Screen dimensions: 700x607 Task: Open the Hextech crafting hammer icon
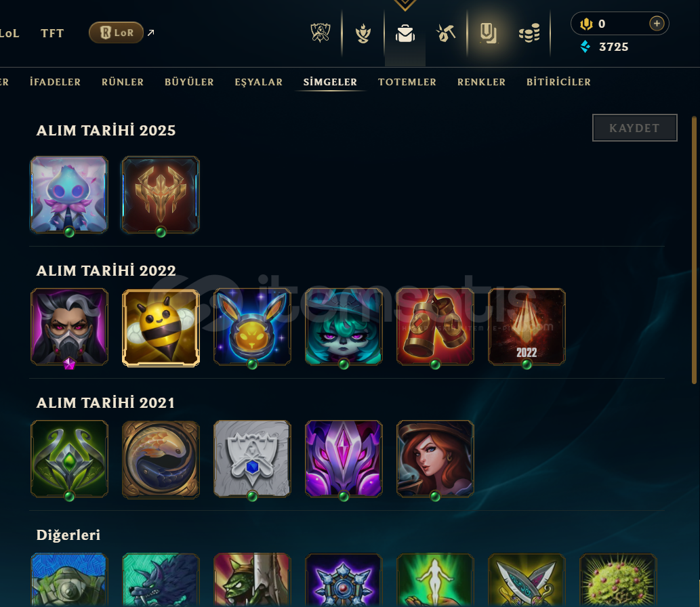[x=445, y=33]
